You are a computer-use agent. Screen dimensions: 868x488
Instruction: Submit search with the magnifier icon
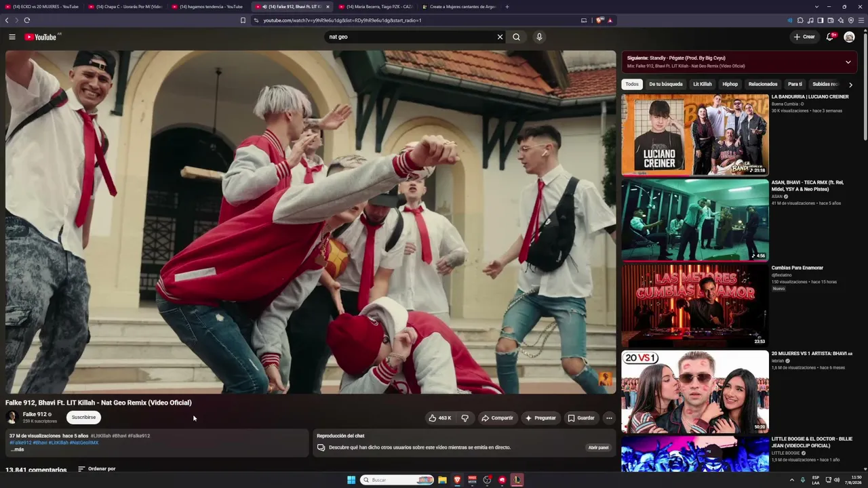pos(517,37)
